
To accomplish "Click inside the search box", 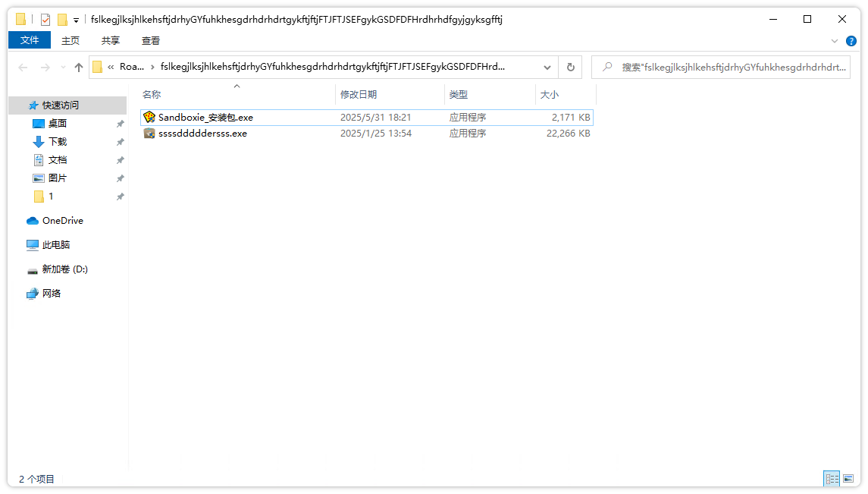I will click(x=720, y=67).
